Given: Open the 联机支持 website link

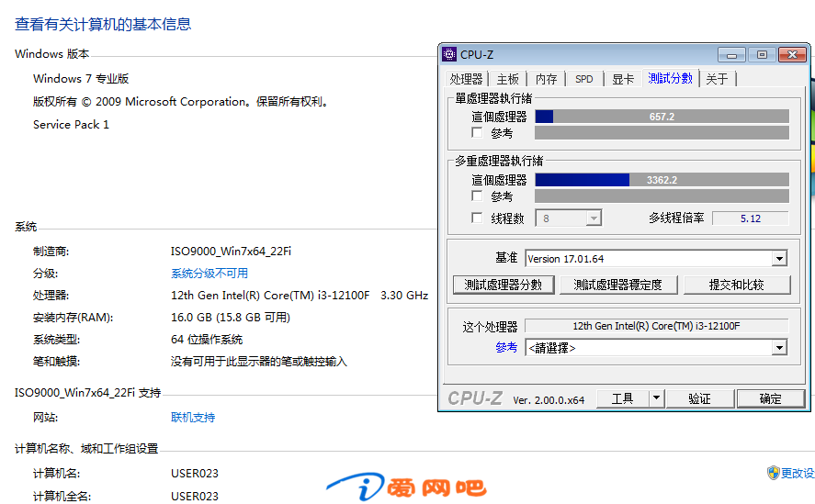Looking at the screenshot, I should click(x=193, y=417).
